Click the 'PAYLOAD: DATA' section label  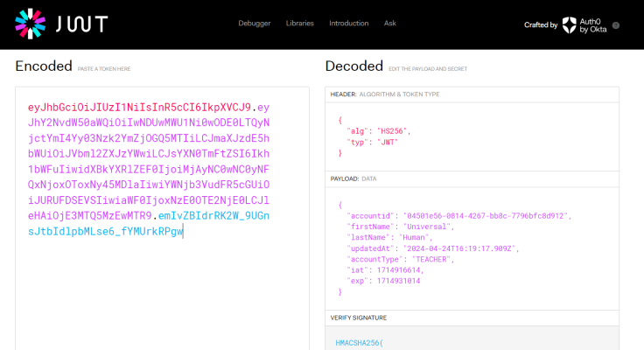(x=353, y=178)
